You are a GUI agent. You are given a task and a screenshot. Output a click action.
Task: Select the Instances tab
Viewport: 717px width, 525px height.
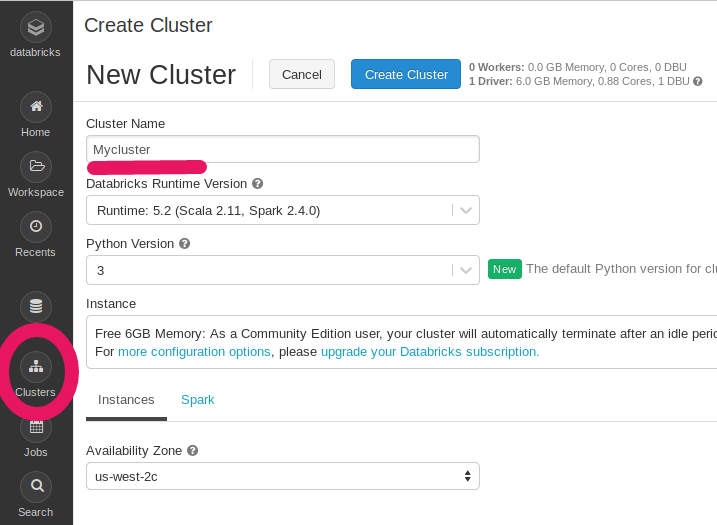(126, 400)
